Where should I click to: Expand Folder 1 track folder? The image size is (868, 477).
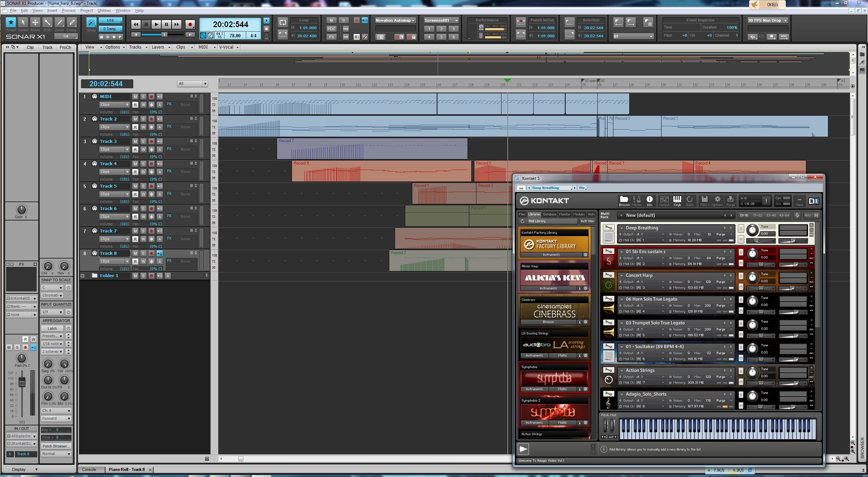point(82,276)
